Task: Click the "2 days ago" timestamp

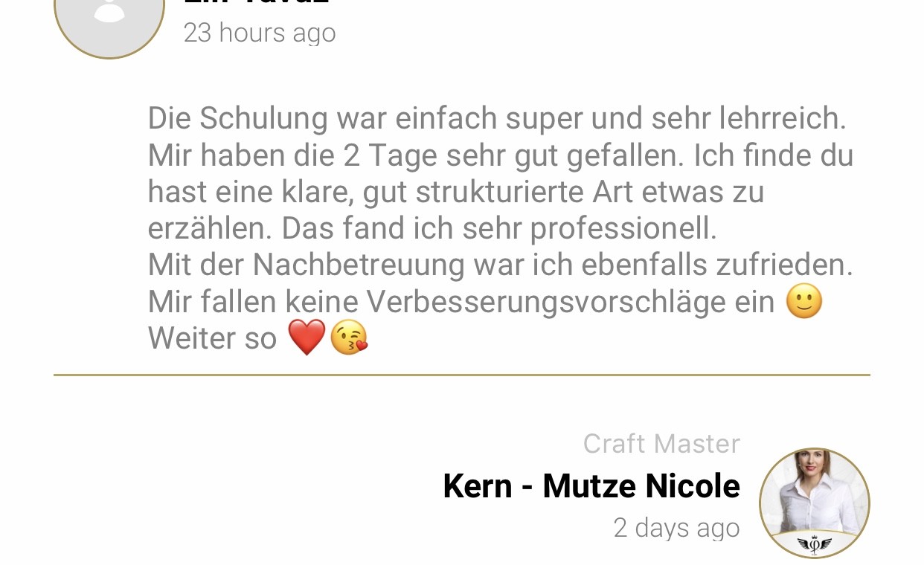Action: [676, 528]
